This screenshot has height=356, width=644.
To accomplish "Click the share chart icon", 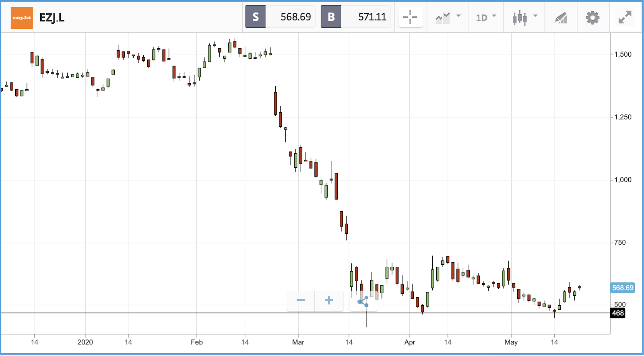I will coord(363,301).
